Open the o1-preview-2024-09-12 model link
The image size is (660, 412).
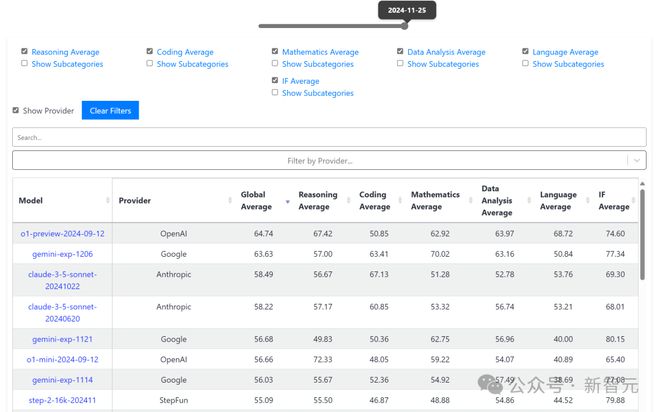coord(62,234)
